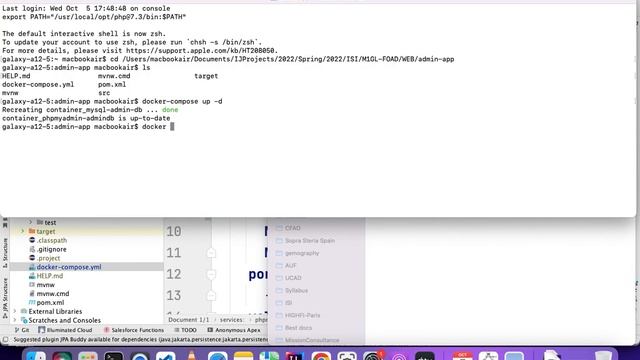Select Best docs bookmark folder
Image resolution: width=640 pixels, height=360 pixels.
[x=298, y=328]
